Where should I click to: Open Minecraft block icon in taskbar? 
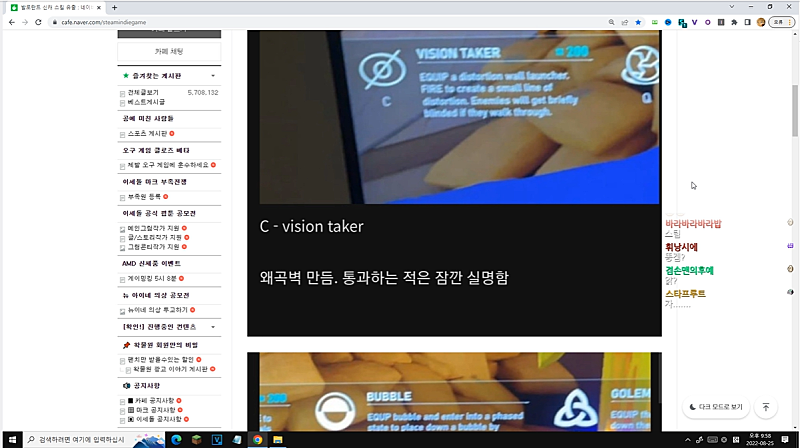pos(196,439)
